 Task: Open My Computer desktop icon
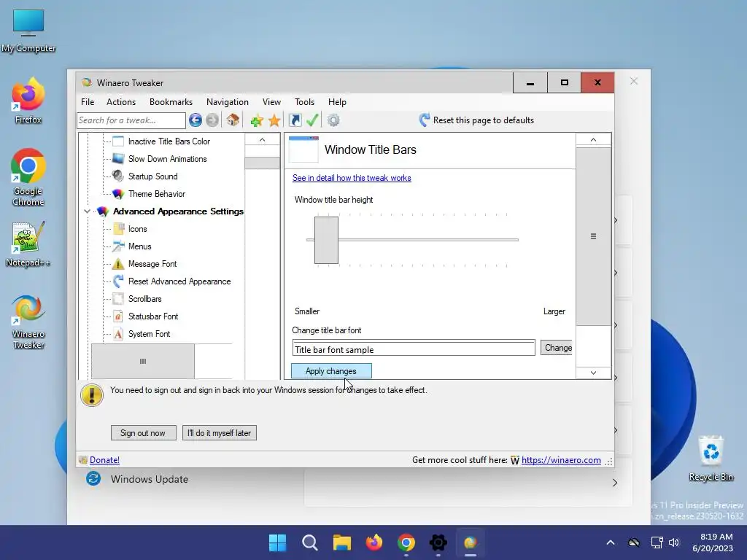tap(28, 31)
